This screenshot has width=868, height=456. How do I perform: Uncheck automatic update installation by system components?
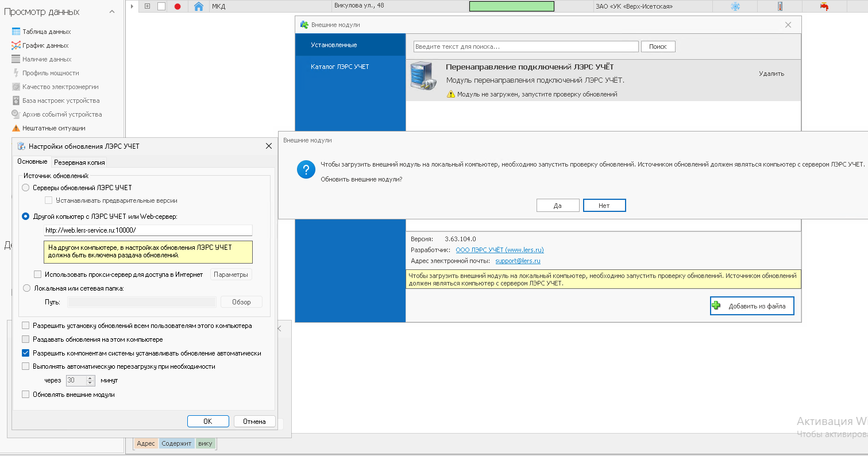[25, 353]
